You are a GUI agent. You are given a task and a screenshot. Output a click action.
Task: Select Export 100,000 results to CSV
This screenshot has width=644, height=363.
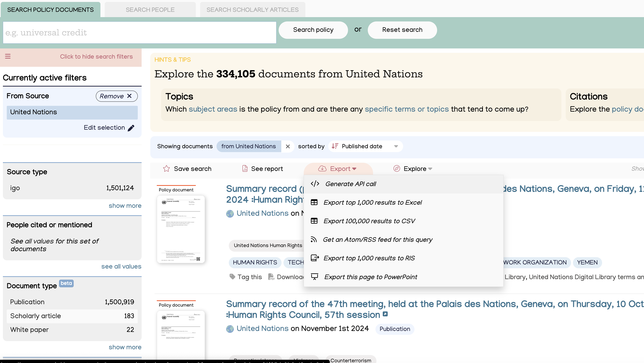tap(369, 221)
